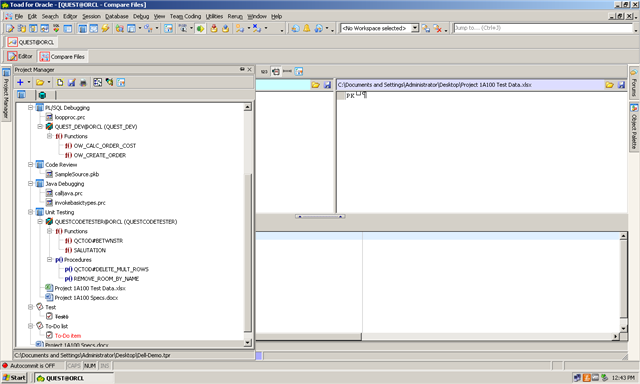Click the Windows Start button

[14, 378]
